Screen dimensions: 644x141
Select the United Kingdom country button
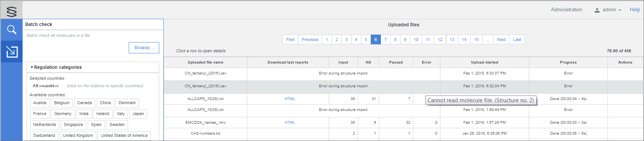[78, 136]
